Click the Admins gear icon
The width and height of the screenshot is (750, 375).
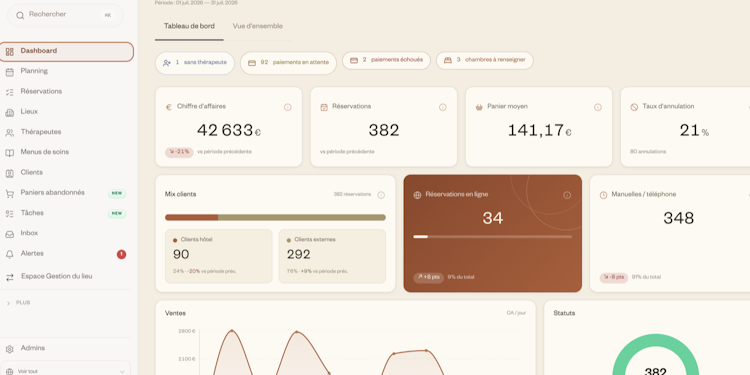tap(10, 349)
